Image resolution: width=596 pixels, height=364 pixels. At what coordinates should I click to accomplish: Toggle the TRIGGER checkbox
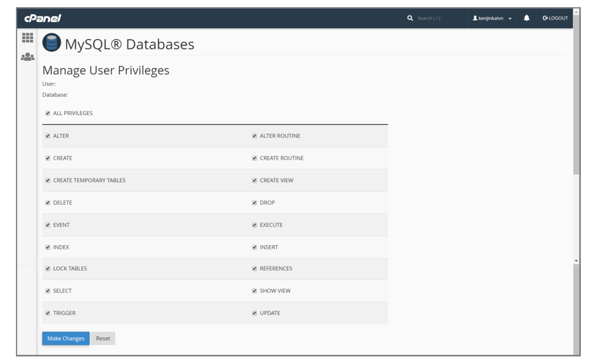48,313
